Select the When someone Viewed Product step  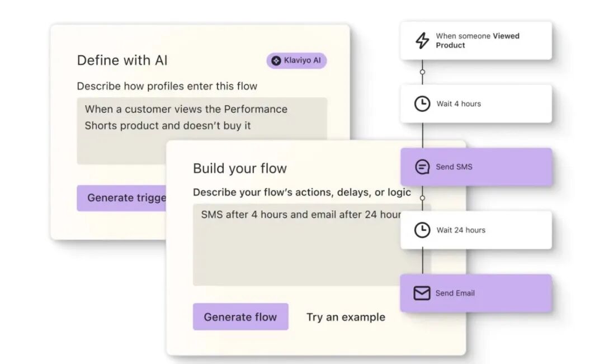click(475, 41)
